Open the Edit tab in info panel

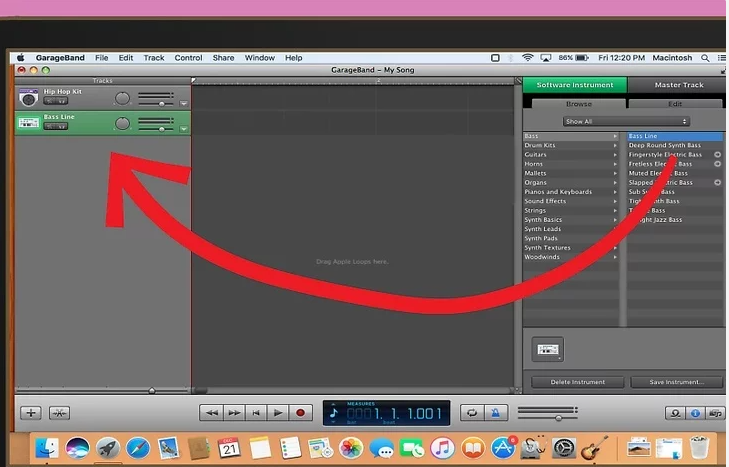pos(675,104)
